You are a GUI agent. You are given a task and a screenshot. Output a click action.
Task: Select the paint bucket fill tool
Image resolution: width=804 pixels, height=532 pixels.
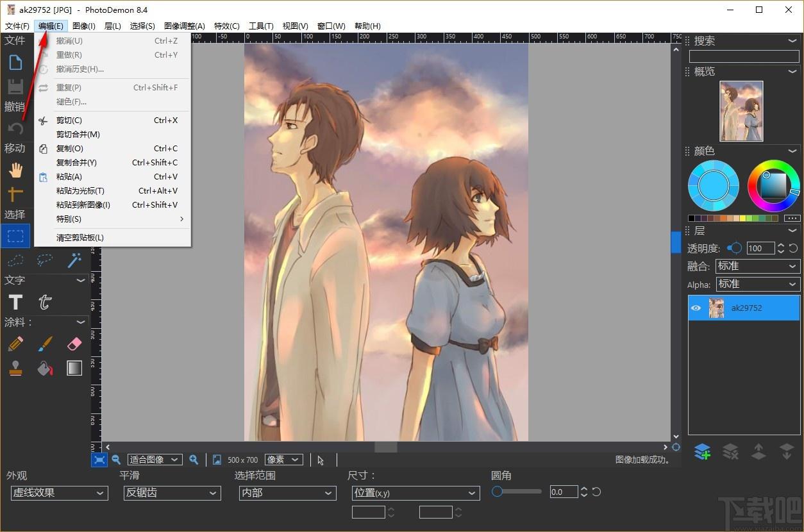coord(45,368)
